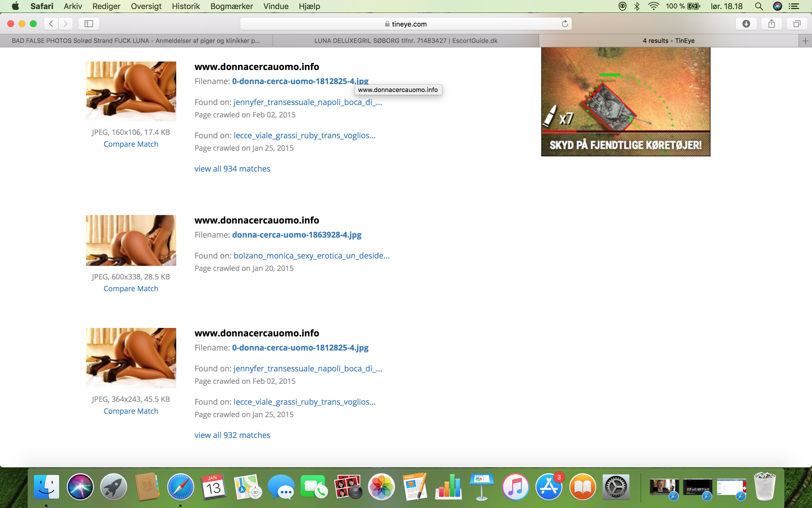Open Notification Center list icon
Screen dimensions: 812x508
[x=794, y=6]
